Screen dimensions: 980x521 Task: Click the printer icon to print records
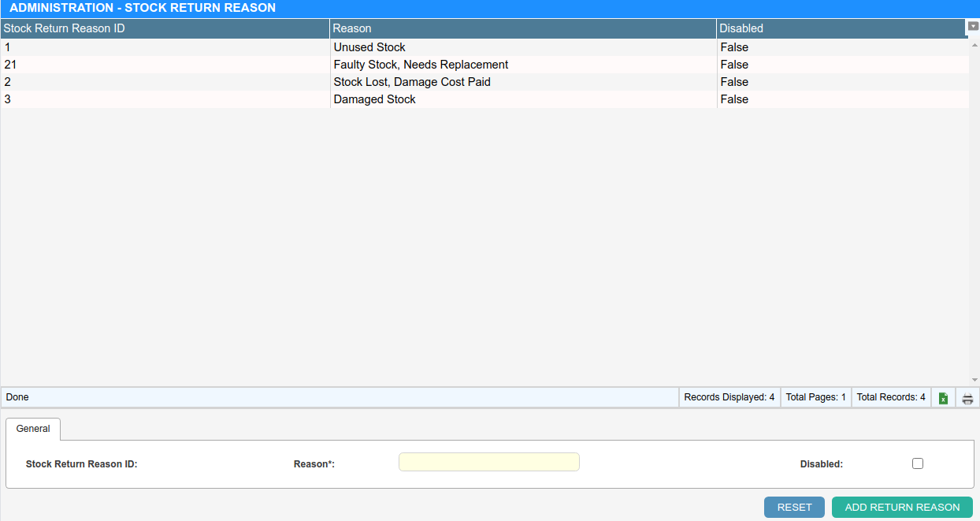pos(967,398)
